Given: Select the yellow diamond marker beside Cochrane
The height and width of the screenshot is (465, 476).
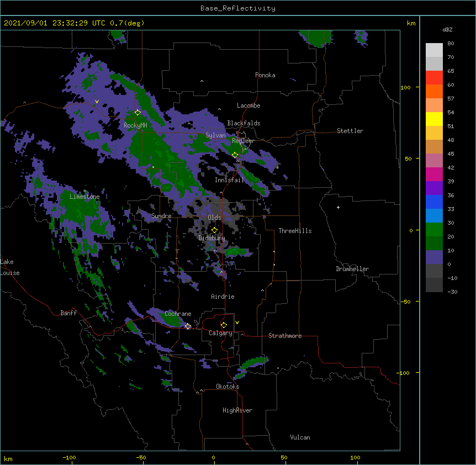Looking at the screenshot, I should 188,326.
